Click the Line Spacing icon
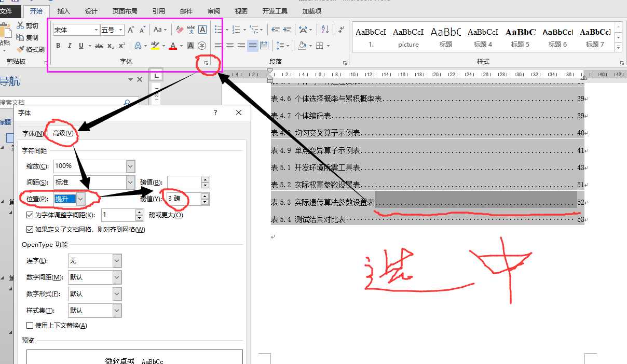The width and height of the screenshot is (627, 364). [x=280, y=46]
